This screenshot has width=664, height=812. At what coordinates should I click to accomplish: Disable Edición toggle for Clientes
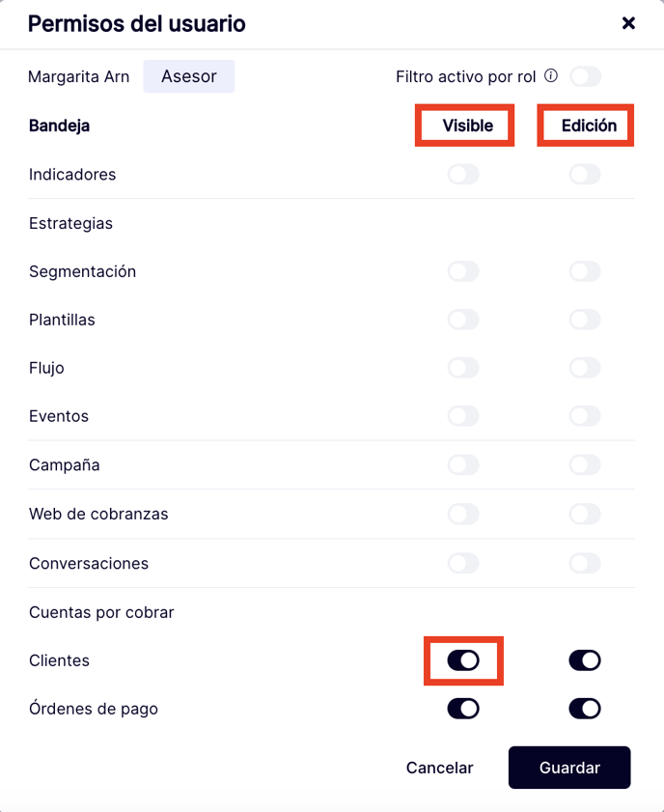pos(585,660)
